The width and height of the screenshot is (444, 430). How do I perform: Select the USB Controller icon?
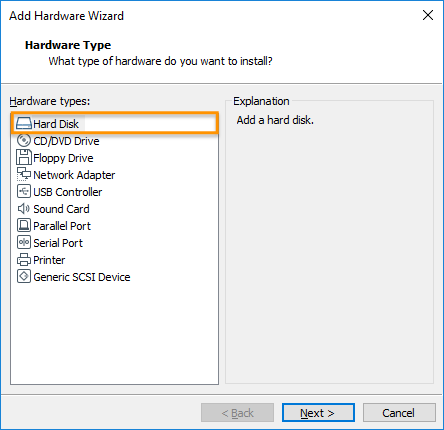point(24,192)
